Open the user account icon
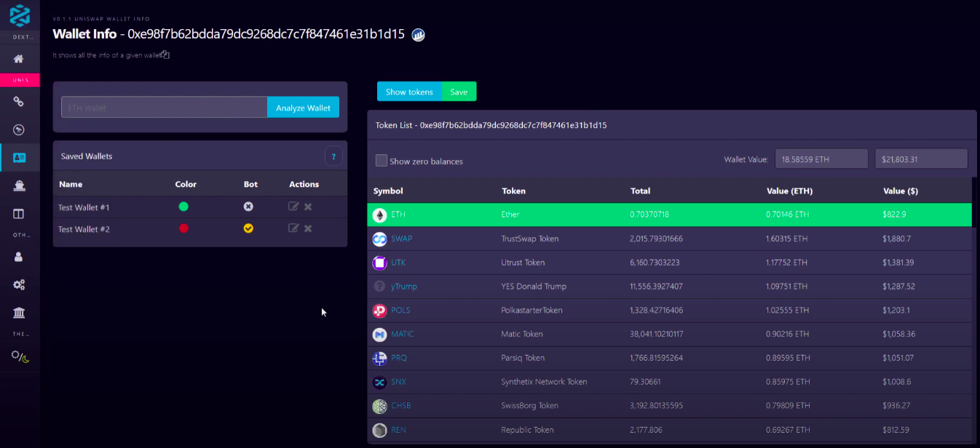The width and height of the screenshot is (980, 448). 19,257
